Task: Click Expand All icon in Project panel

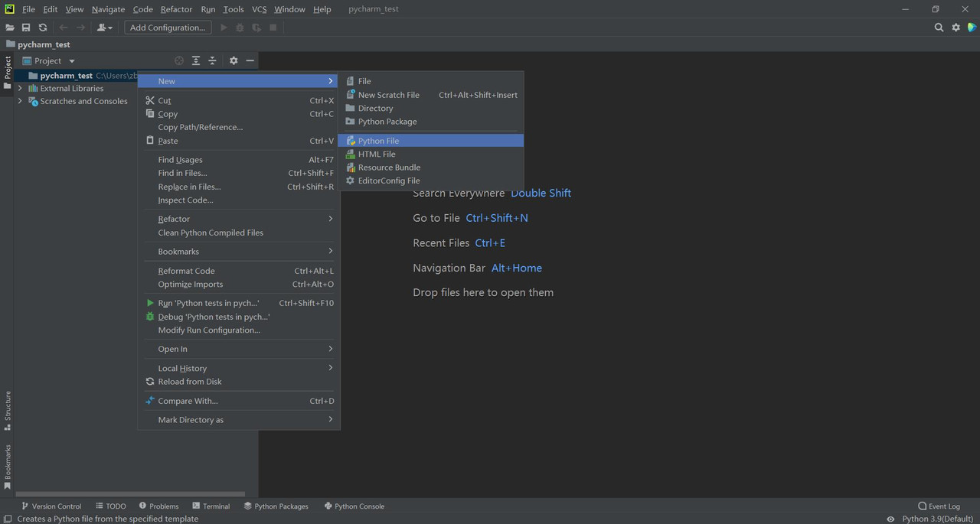Action: point(196,60)
